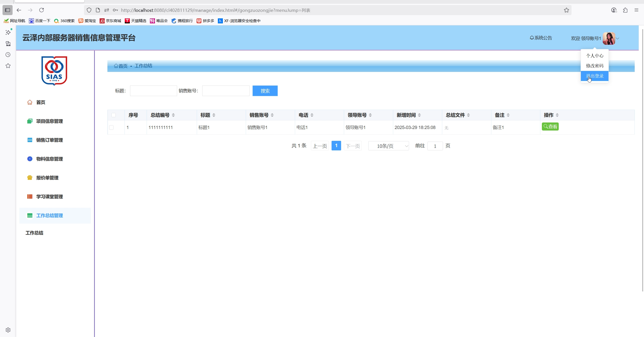The height and width of the screenshot is (337, 644).
Task: Click the 系统公告 bell notification
Action: [541, 38]
